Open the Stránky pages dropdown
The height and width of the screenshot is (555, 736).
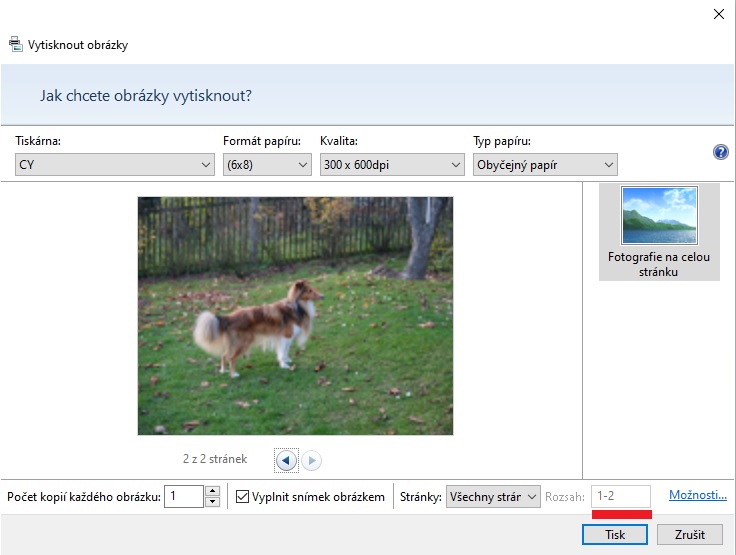click(x=494, y=497)
